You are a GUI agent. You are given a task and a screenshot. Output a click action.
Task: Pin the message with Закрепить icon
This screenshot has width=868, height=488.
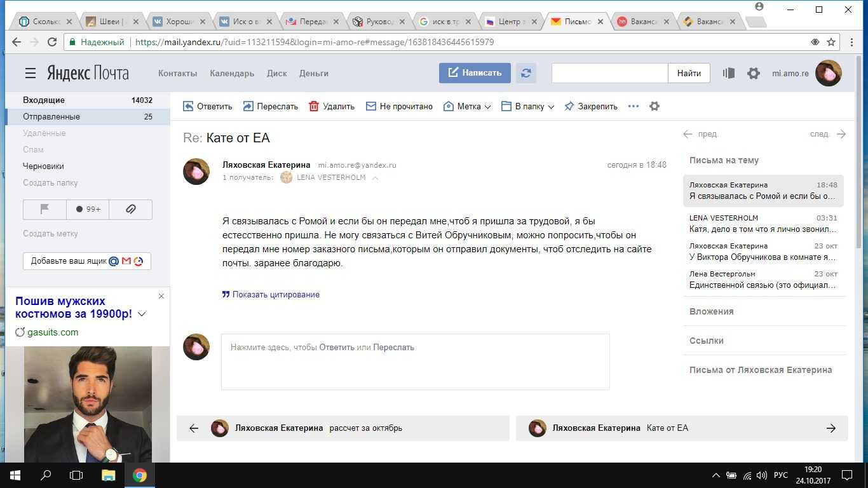coord(569,107)
